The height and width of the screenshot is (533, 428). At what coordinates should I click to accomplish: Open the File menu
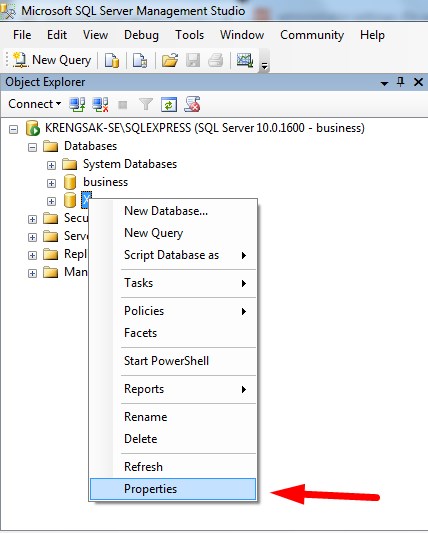coord(22,35)
